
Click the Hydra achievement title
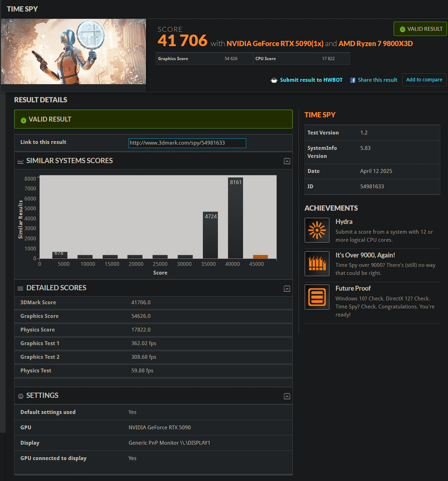click(x=344, y=222)
